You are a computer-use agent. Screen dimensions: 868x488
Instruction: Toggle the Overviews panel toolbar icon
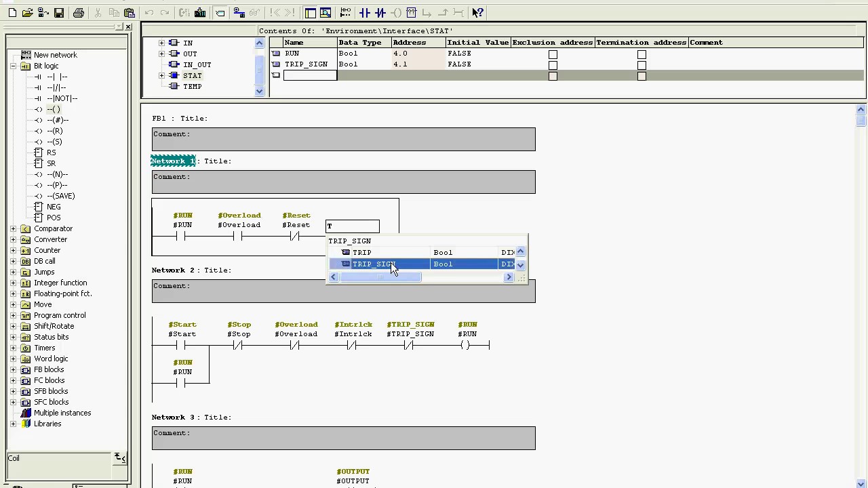coord(310,13)
